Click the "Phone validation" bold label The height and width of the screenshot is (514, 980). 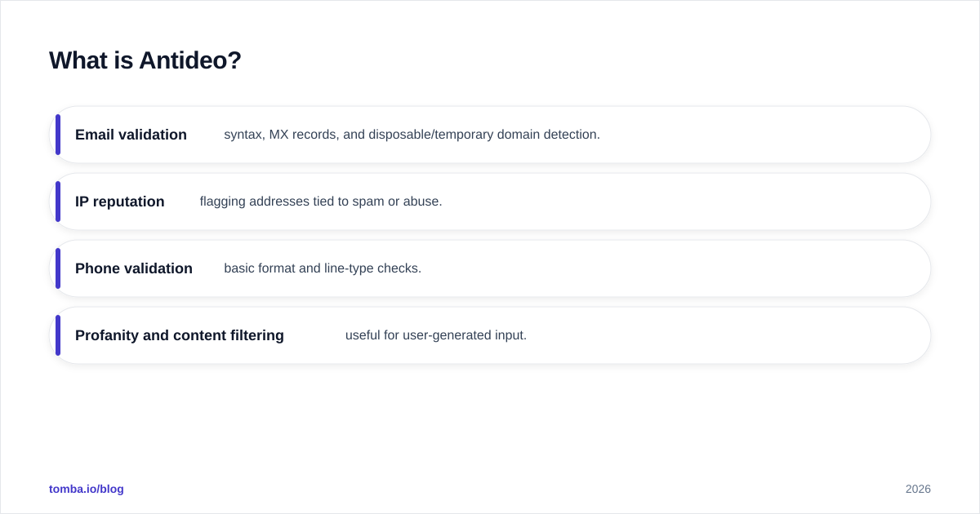pos(134,268)
